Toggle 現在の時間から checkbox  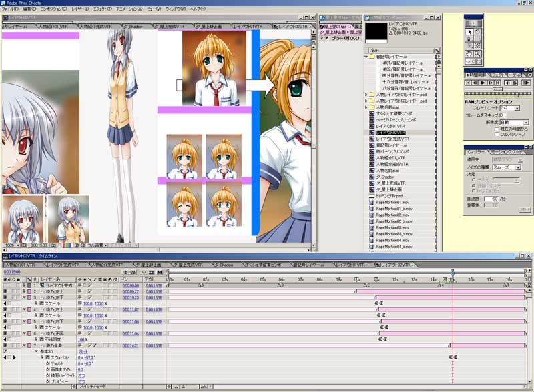pyautogui.click(x=497, y=129)
